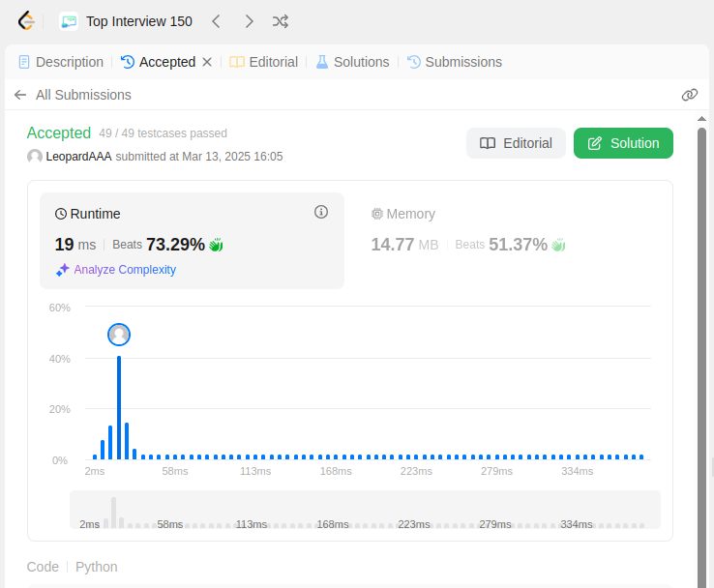The width and height of the screenshot is (714, 588).
Task: Select the Runtime stats card
Action: (x=192, y=241)
